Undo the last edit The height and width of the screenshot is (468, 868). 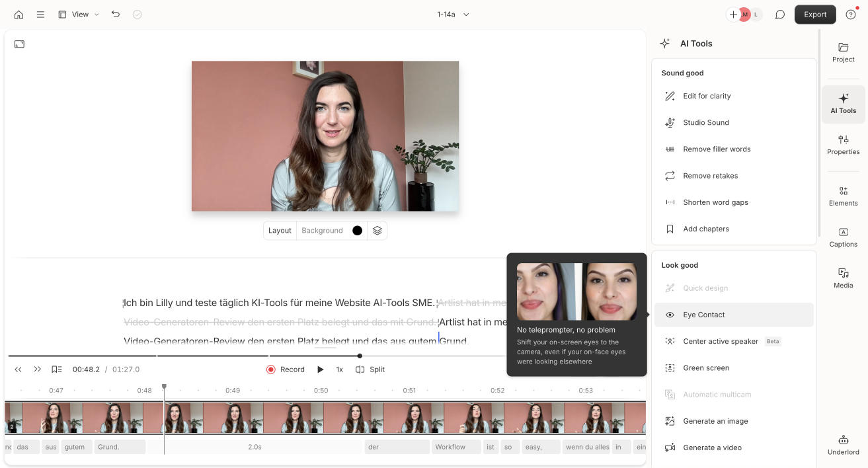pos(116,15)
